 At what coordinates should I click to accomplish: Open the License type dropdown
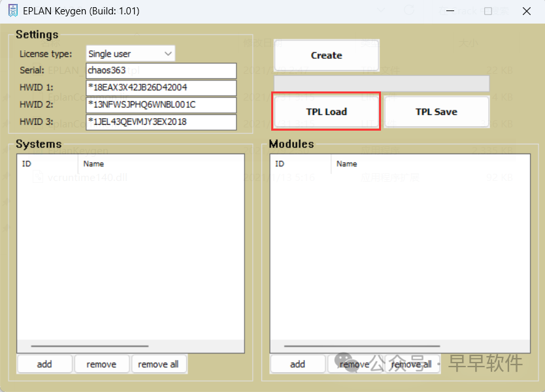(x=131, y=54)
